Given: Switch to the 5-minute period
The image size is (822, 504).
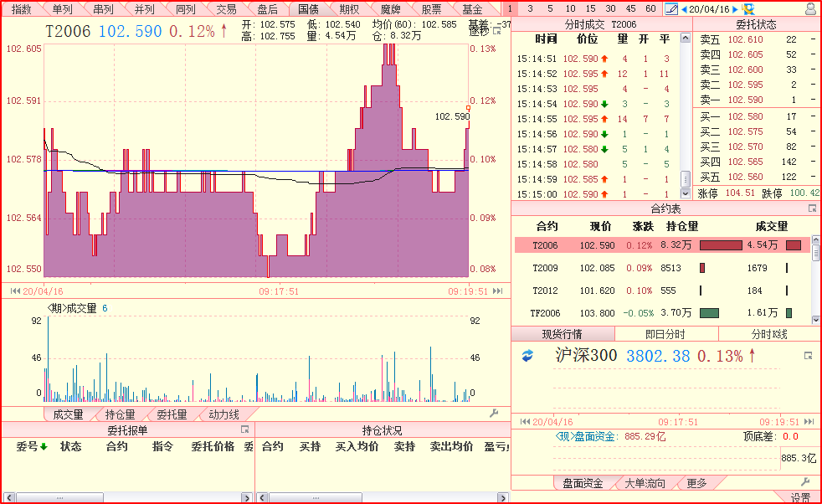Looking at the screenshot, I should pyautogui.click(x=549, y=9).
